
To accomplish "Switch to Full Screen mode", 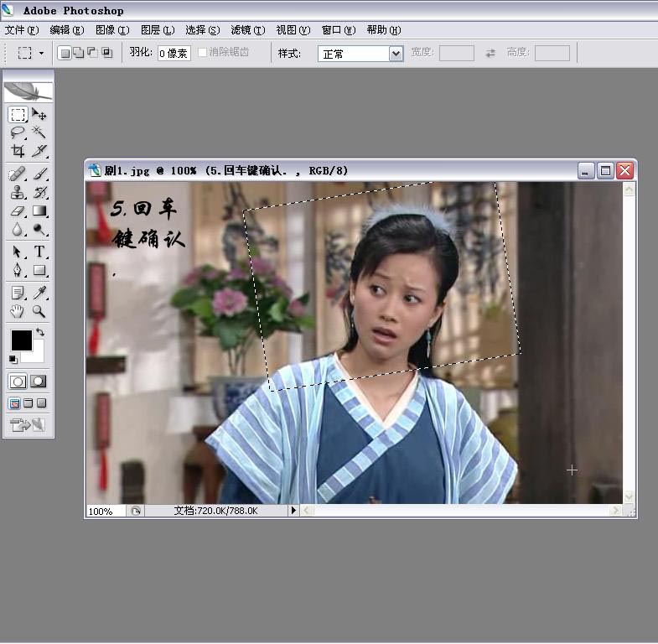I will [42, 403].
